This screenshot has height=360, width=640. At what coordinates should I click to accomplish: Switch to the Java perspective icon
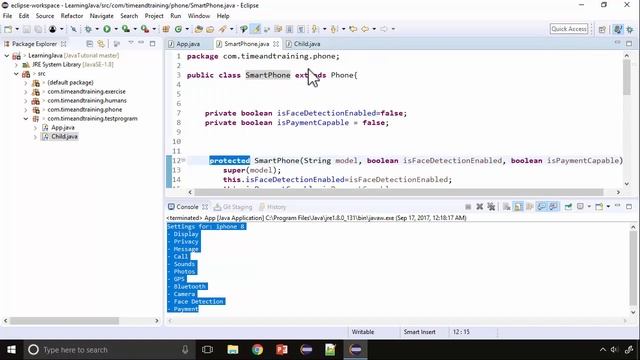(x=618, y=29)
